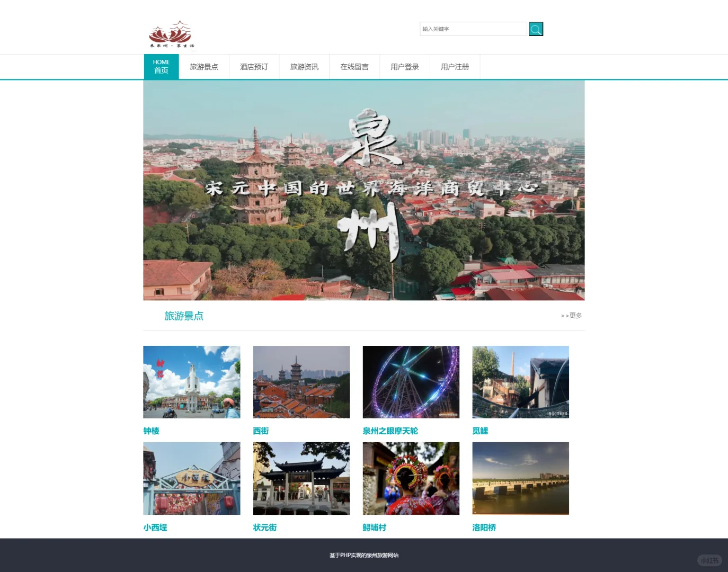Click the >>更多 link for more attractions
The width and height of the screenshot is (728, 572).
tap(571, 315)
